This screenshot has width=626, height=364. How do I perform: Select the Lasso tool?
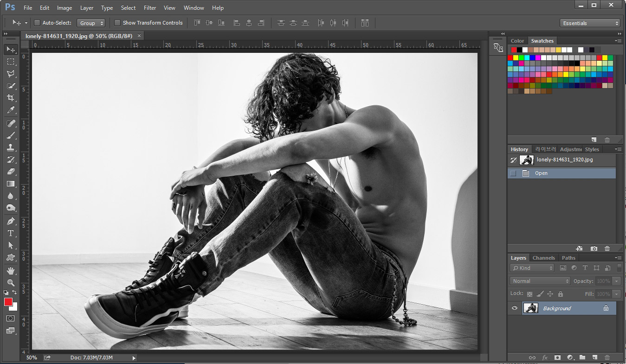coord(10,74)
